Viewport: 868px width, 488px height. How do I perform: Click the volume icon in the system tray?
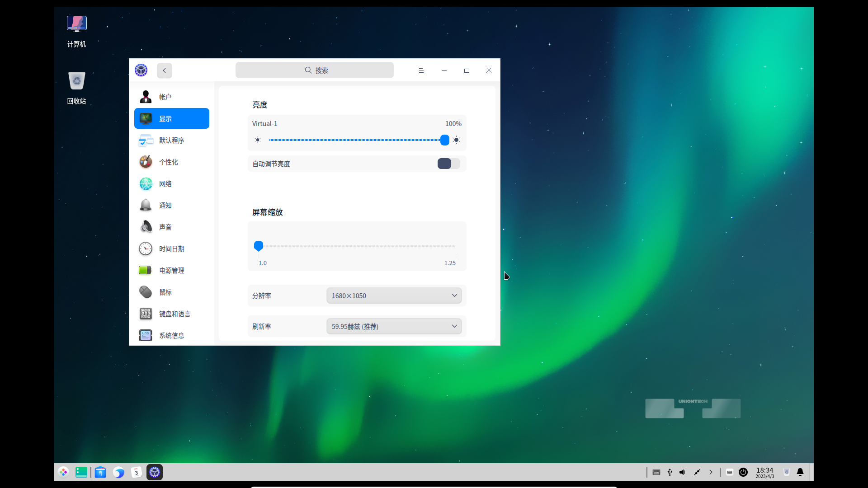pyautogui.click(x=683, y=472)
